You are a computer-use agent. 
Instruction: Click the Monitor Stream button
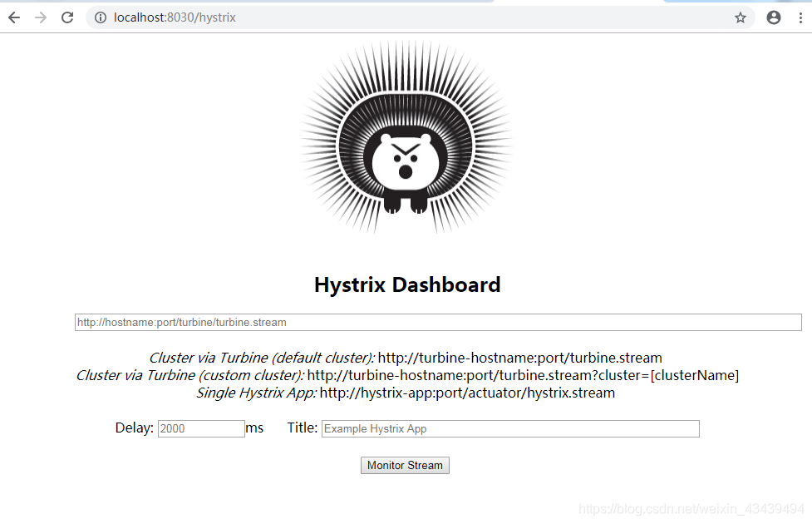(405, 466)
